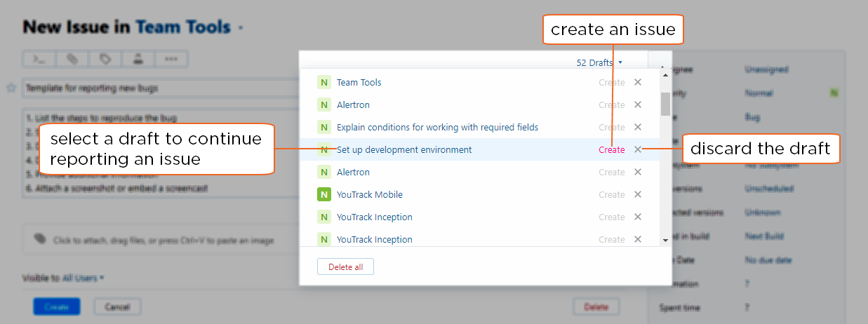This screenshot has width=868, height=324.
Task: Click the assignee person toolbar icon
Action: point(138,59)
